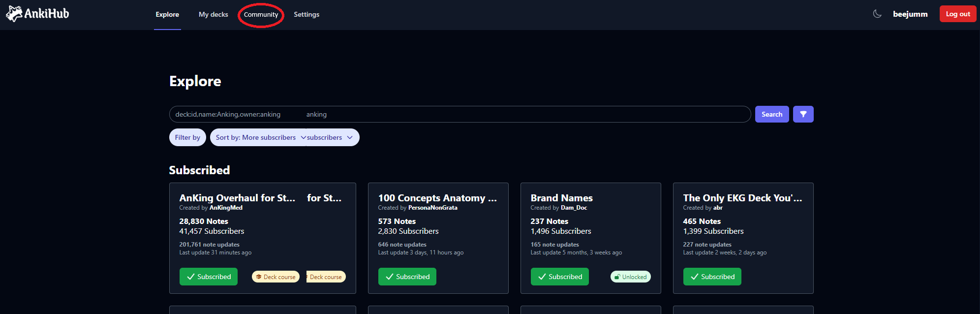Click AnKingMed creator name
This screenshot has width=980, height=314.
(226, 208)
